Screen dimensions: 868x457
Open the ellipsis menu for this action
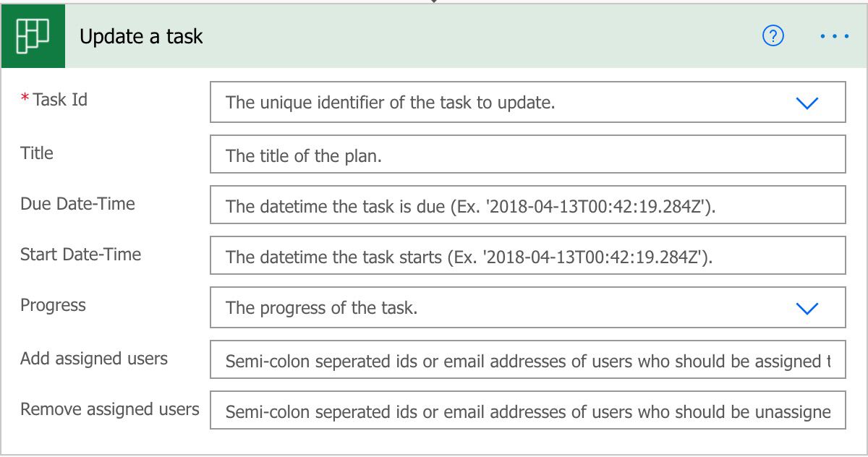click(835, 35)
